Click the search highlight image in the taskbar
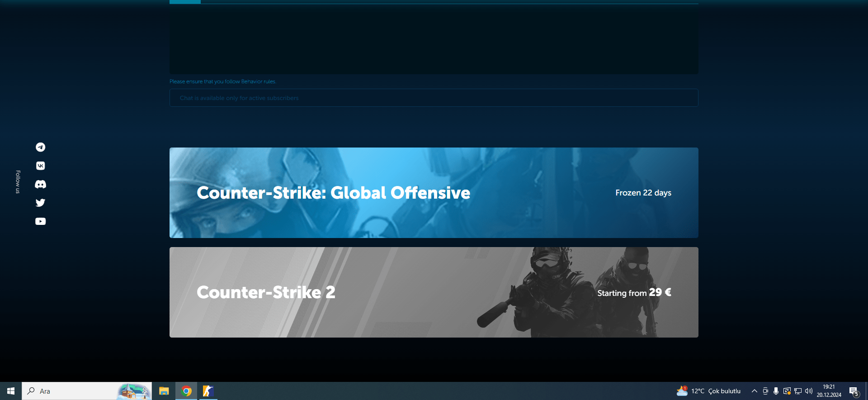The width and height of the screenshot is (868, 400). click(x=134, y=391)
